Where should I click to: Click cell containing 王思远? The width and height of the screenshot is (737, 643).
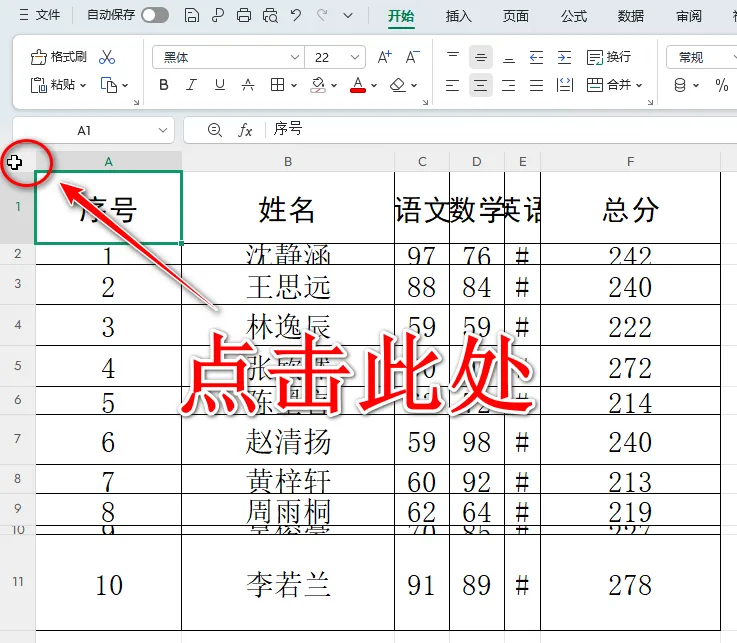(288, 285)
